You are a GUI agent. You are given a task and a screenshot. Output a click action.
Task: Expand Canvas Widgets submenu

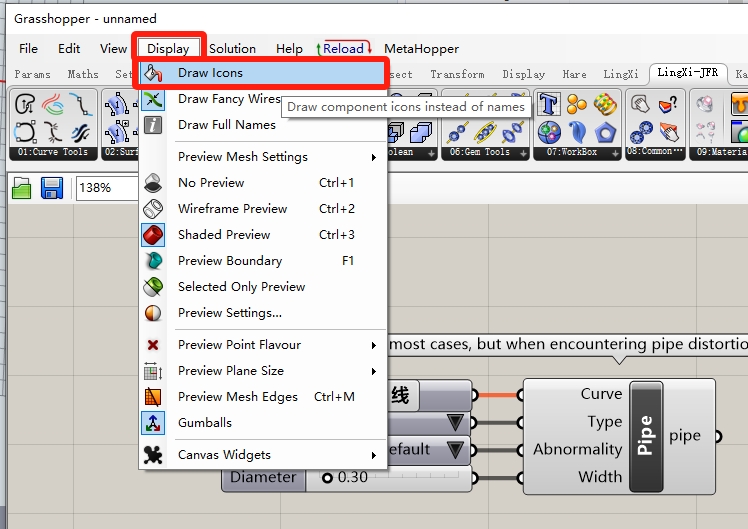(x=262, y=455)
